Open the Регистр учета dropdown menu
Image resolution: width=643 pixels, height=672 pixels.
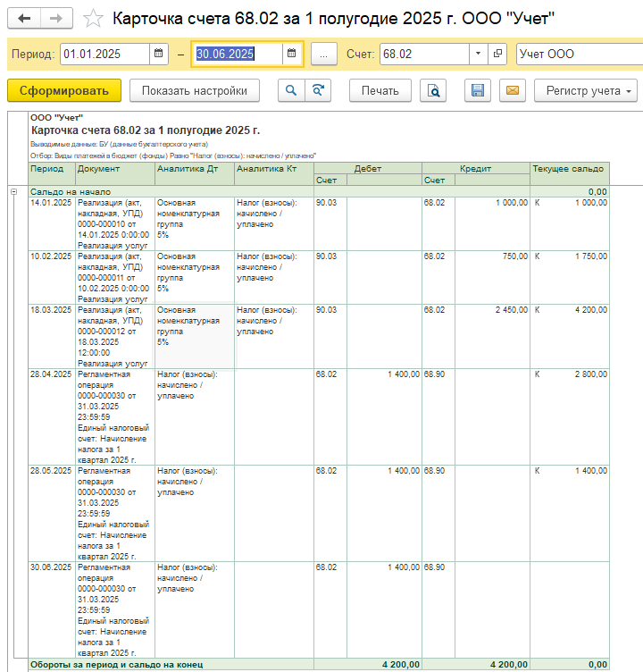(586, 90)
